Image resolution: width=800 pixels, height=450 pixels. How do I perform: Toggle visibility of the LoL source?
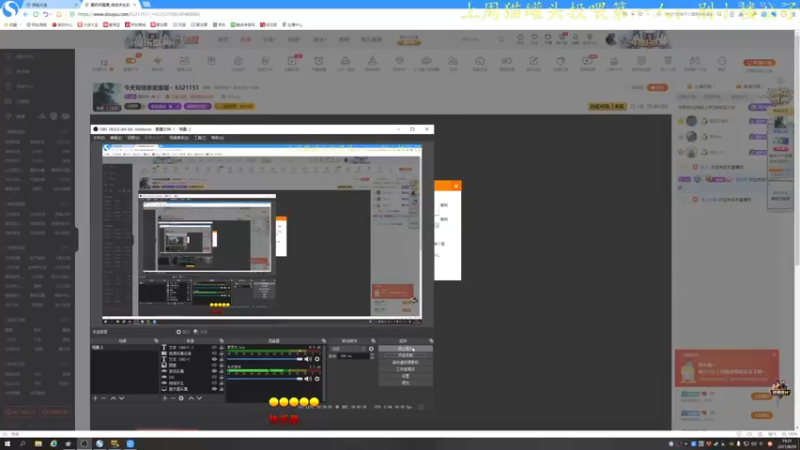click(214, 377)
